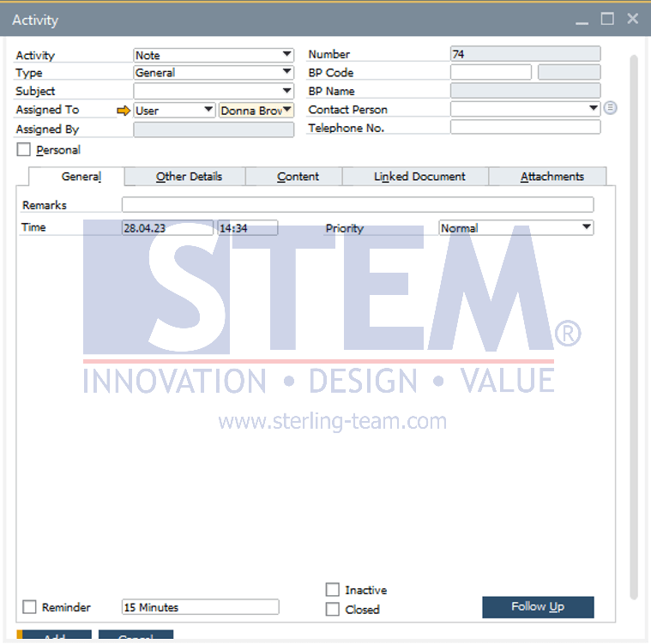Image resolution: width=651 pixels, height=644 pixels.
Task: Tick the Inactive checkbox
Action: [x=332, y=589]
